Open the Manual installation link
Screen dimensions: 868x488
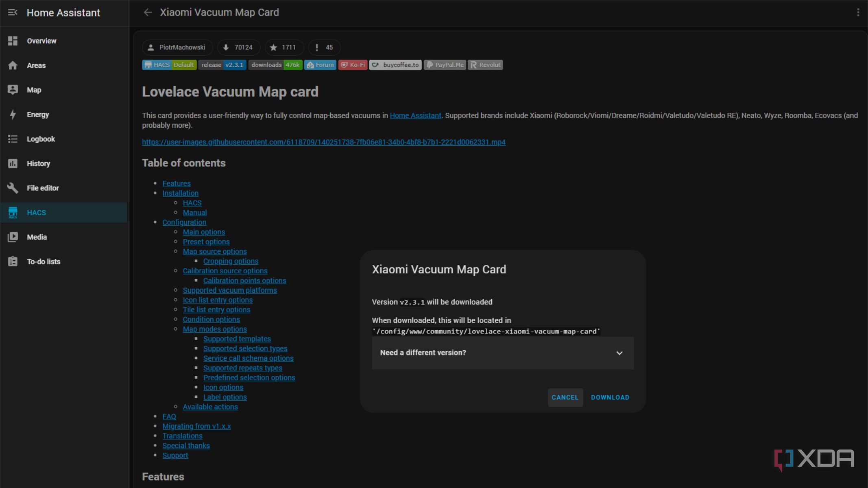click(195, 213)
